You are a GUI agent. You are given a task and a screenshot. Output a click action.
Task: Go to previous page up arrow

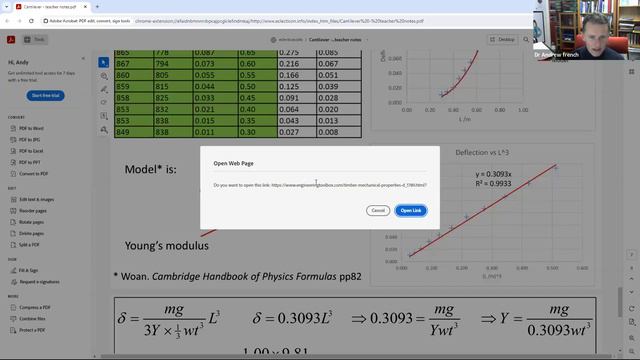(x=631, y=279)
